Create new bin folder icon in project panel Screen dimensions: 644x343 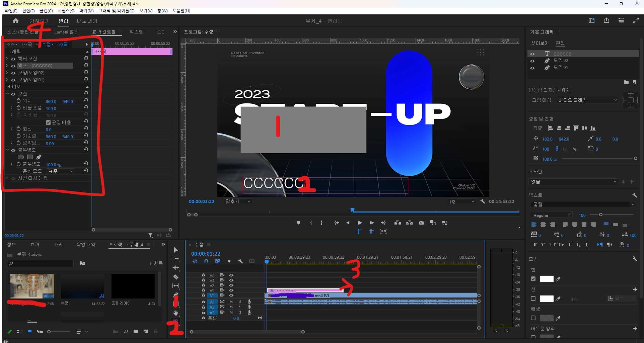tap(136, 332)
